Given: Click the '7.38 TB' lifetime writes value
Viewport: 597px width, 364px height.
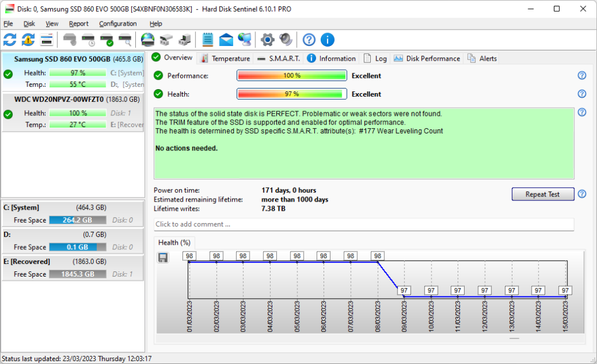Looking at the screenshot, I should [273, 208].
